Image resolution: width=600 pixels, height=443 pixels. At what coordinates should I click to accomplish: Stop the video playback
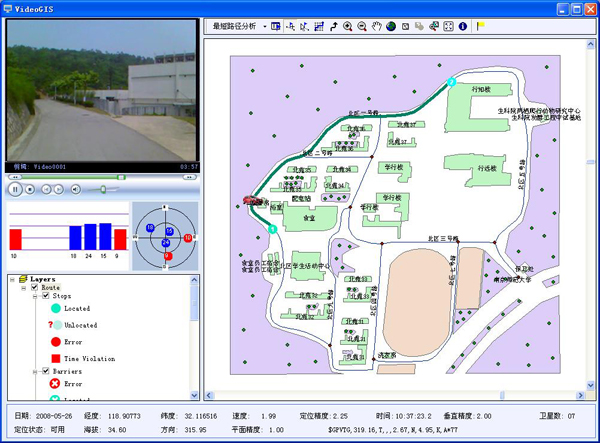tap(30, 189)
